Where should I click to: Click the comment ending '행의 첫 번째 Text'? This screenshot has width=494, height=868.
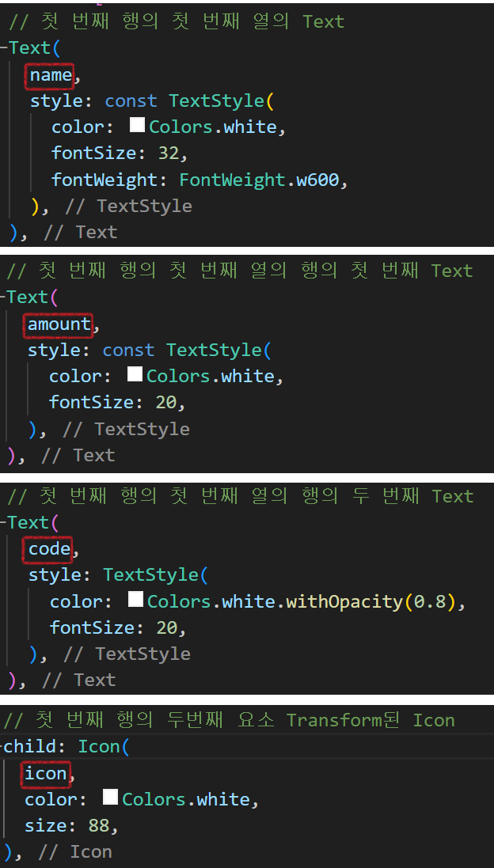240,270
